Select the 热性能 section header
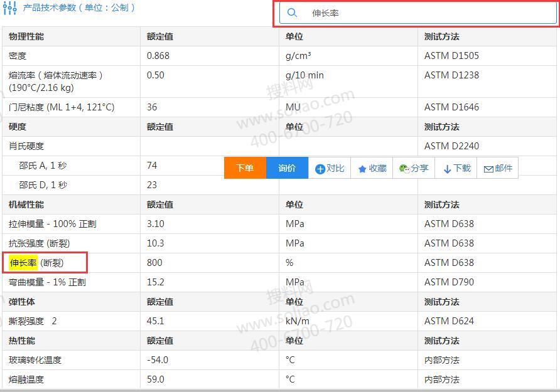The image size is (560, 392). coord(22,341)
